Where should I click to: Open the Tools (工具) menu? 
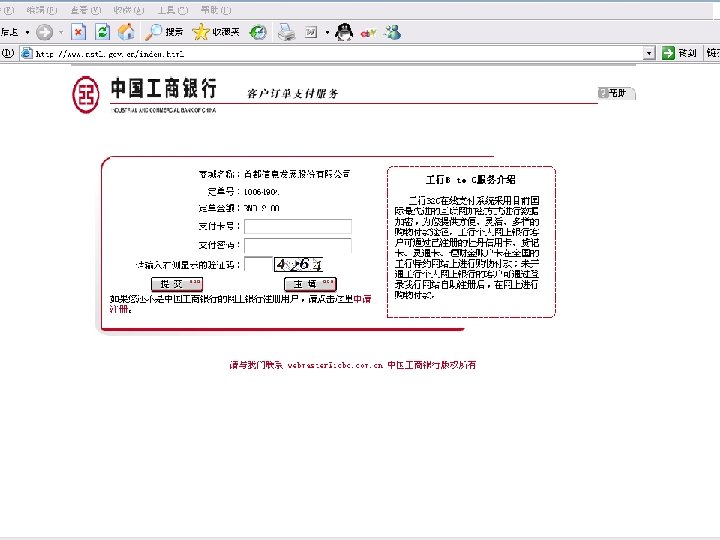[173, 10]
